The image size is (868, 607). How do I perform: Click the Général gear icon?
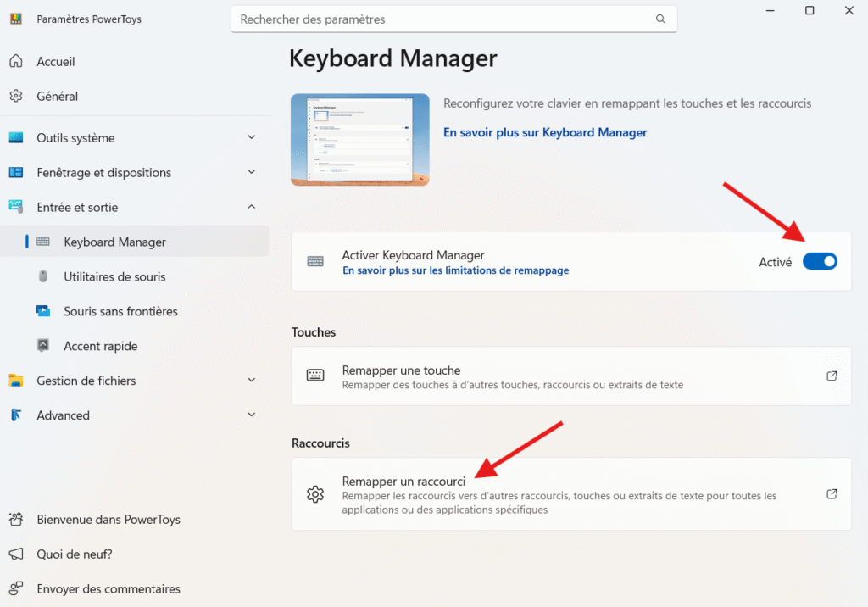(15, 97)
